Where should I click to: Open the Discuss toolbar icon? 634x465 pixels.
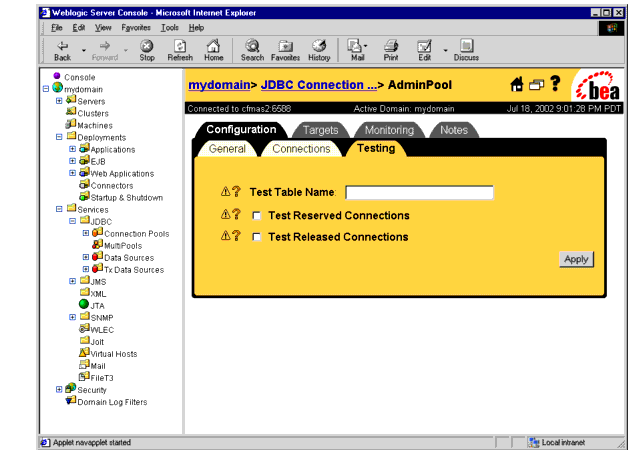(466, 51)
